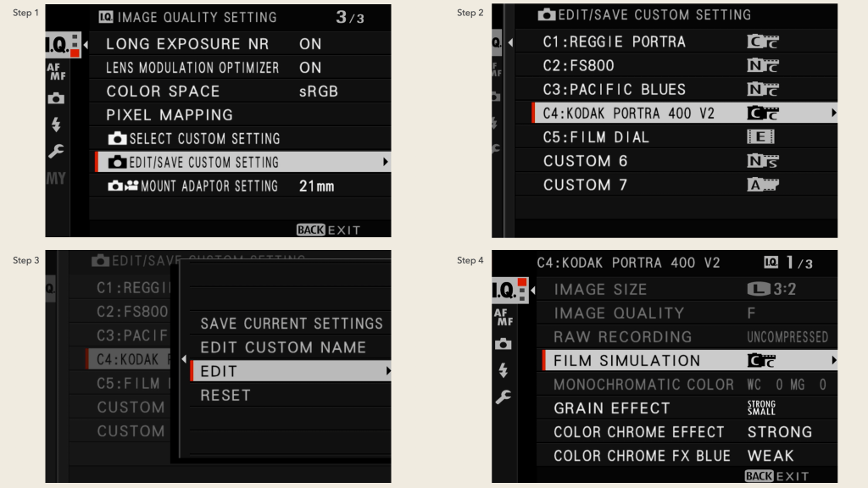The image size is (868, 488).
Task: Click the film simulation icon beside C5:FILM DIAL
Action: point(760,137)
